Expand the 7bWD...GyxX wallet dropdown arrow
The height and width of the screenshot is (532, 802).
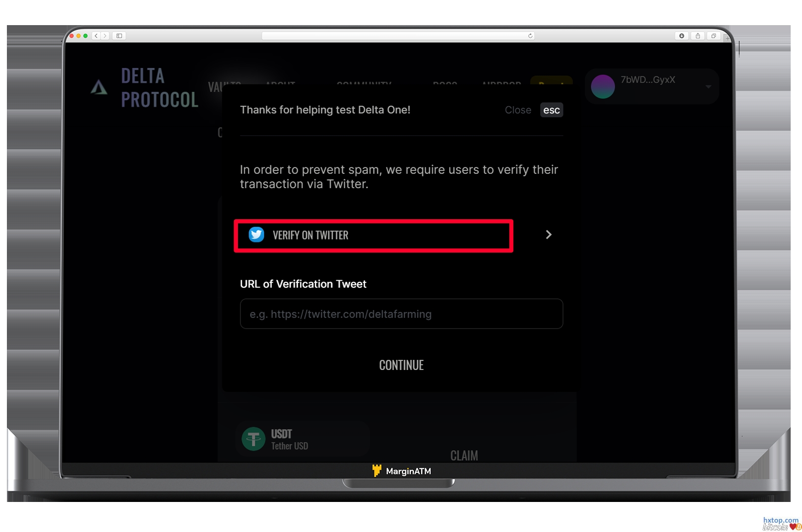coord(708,87)
